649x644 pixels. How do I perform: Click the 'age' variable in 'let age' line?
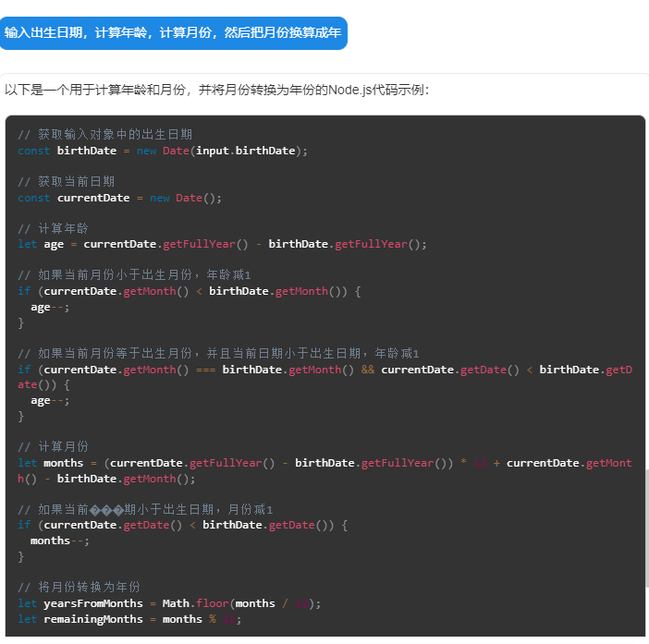click(x=54, y=245)
